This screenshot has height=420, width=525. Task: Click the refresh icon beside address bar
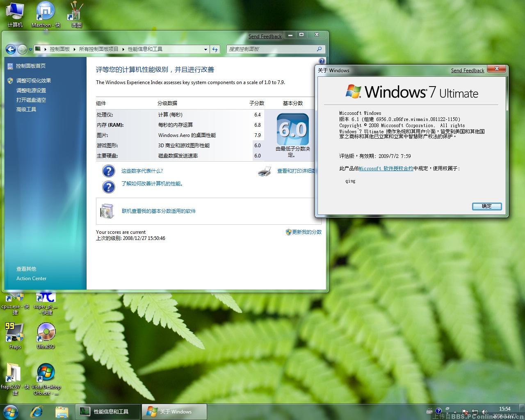click(215, 49)
